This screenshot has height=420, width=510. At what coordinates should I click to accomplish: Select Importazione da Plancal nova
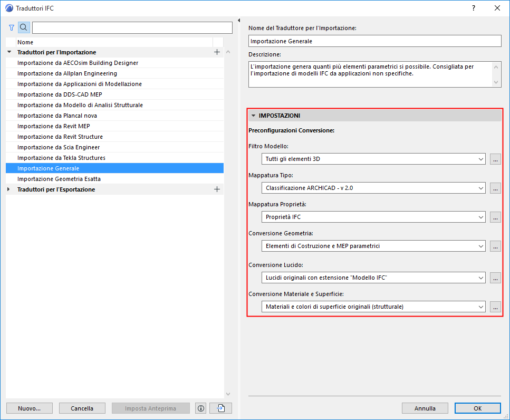[x=114, y=116]
